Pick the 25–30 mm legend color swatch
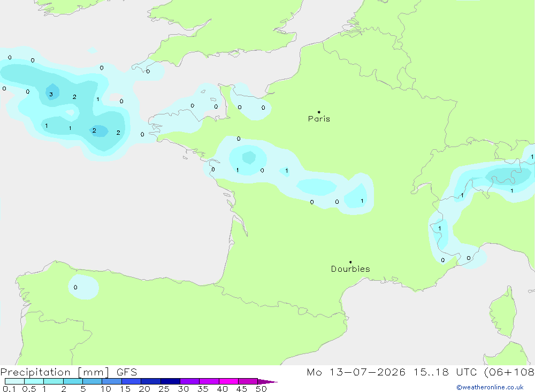The width and height of the screenshot is (535, 392). pos(170,381)
